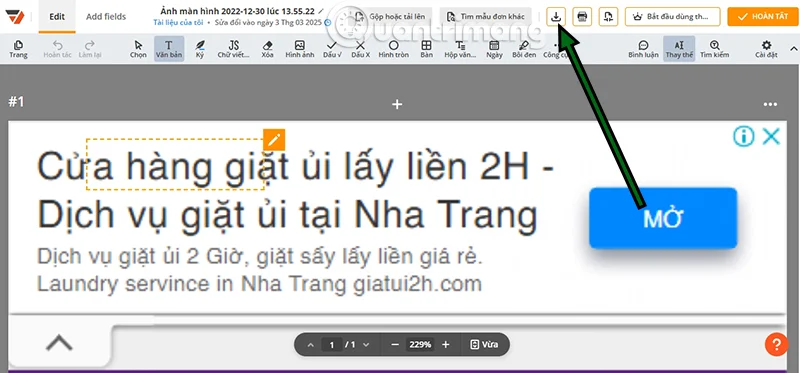800x373 pixels.
Task: Undo with the Hoàn tác button
Action: pyautogui.click(x=57, y=49)
